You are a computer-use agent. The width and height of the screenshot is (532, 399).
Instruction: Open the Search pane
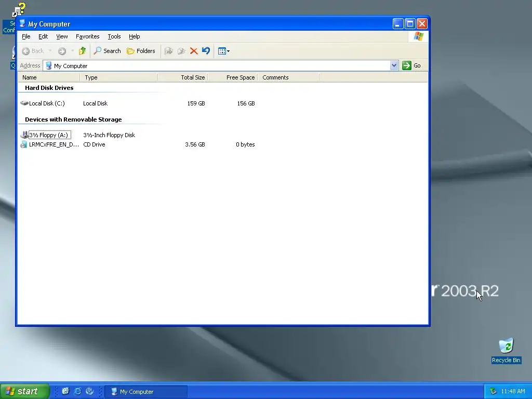[x=107, y=51]
